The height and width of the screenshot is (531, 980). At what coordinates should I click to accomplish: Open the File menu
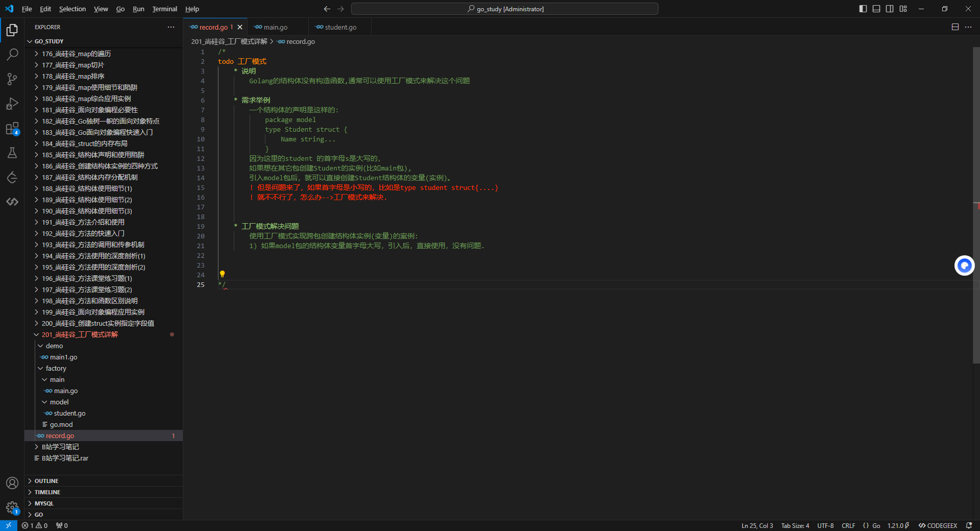pos(27,9)
